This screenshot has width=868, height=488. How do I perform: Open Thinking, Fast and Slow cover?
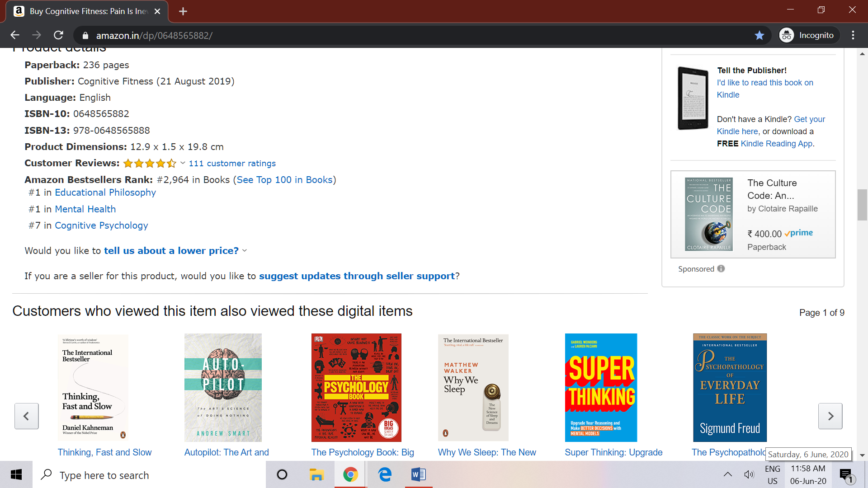pyautogui.click(x=93, y=388)
